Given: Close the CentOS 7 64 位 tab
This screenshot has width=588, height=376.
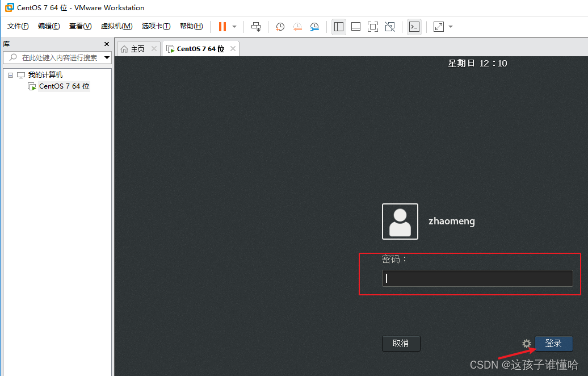Looking at the screenshot, I should [x=233, y=48].
